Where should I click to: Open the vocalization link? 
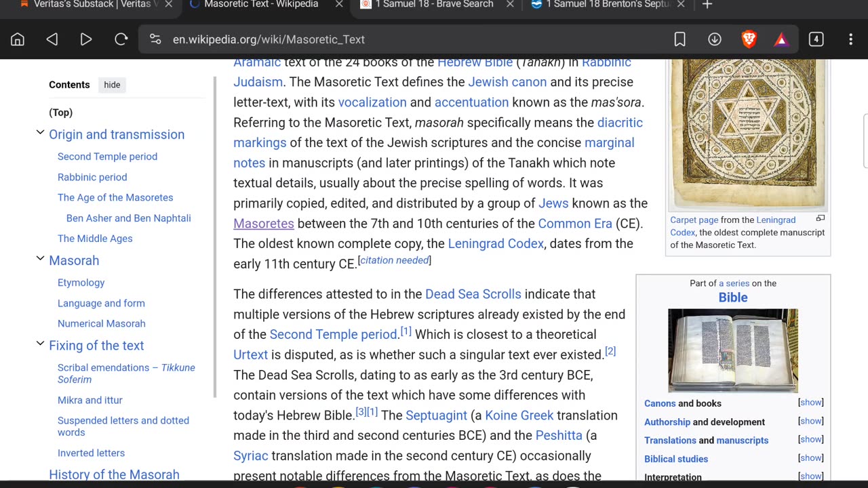coord(372,102)
